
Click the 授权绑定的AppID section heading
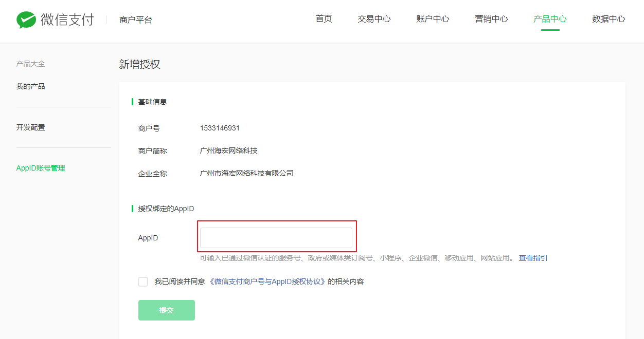[166, 209]
